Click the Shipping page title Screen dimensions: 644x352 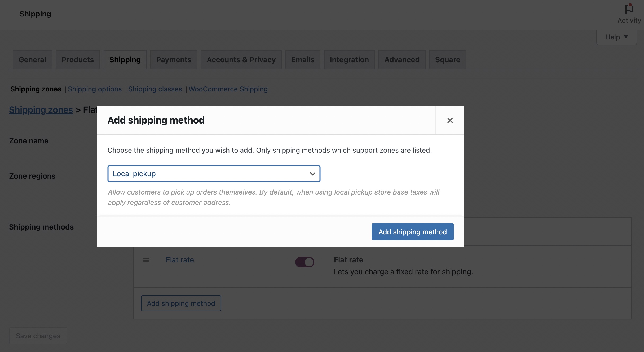click(x=35, y=14)
